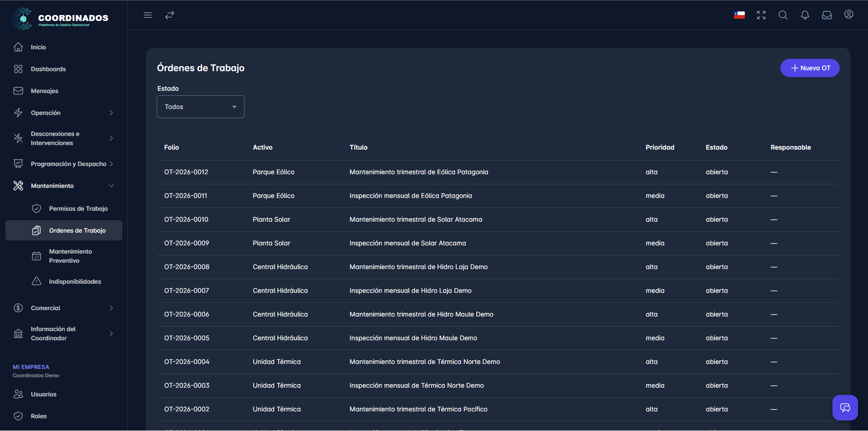Expand Desconexiones e Intervenciones chevron
This screenshot has width=868, height=431.
[111, 138]
